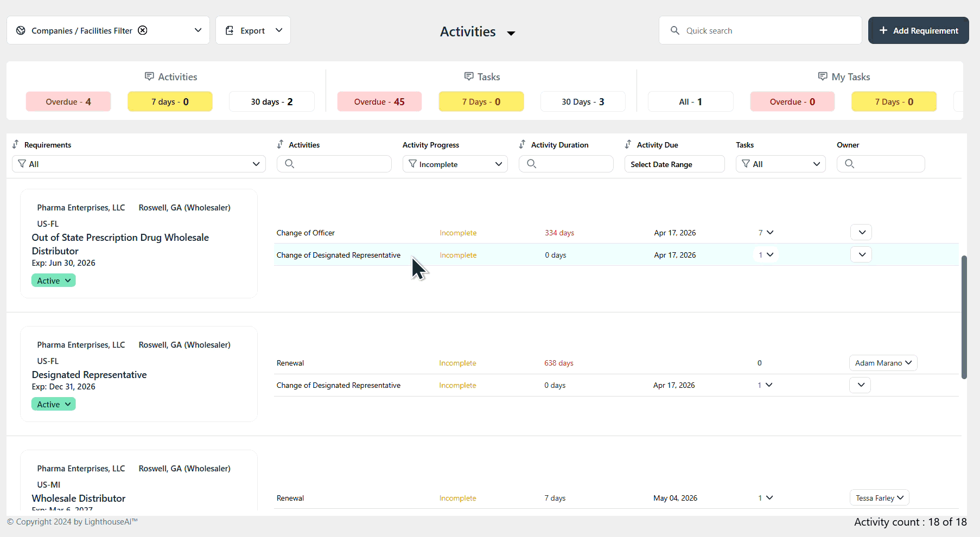
Task: Open the Activities view switcher menu
Action: coord(511,33)
